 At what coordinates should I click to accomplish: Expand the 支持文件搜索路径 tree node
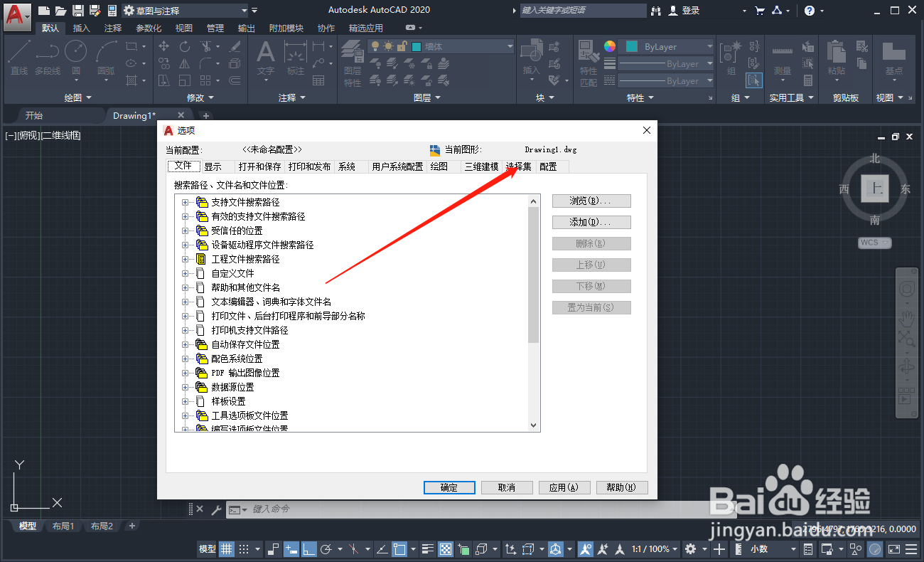coord(185,202)
